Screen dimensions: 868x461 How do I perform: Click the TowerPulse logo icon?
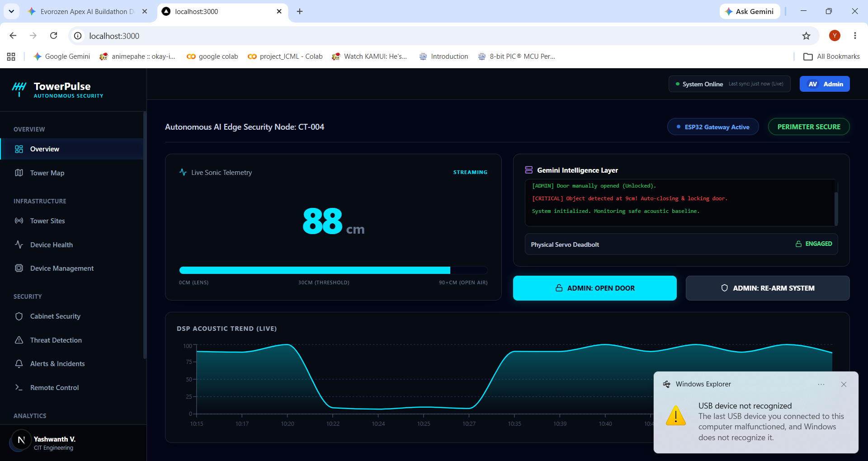[x=19, y=89]
